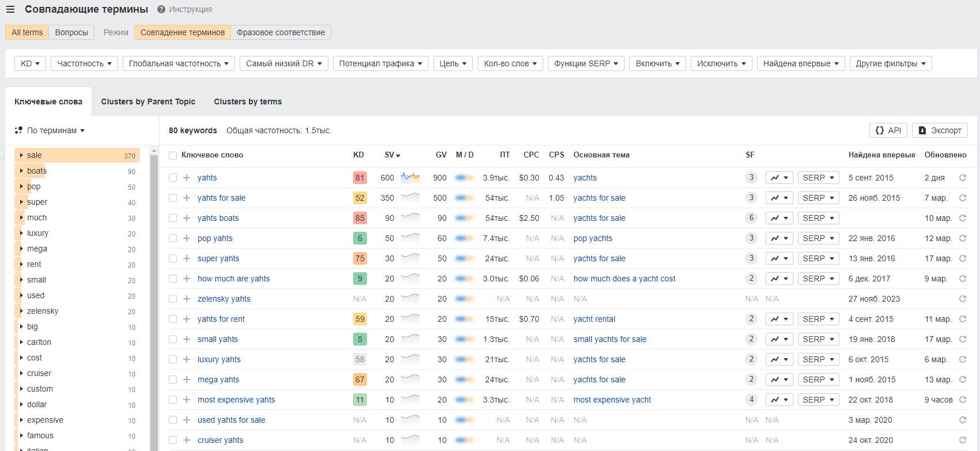Show SERP features count for most expensive yahts
This screenshot has height=451, width=980.
tap(751, 400)
